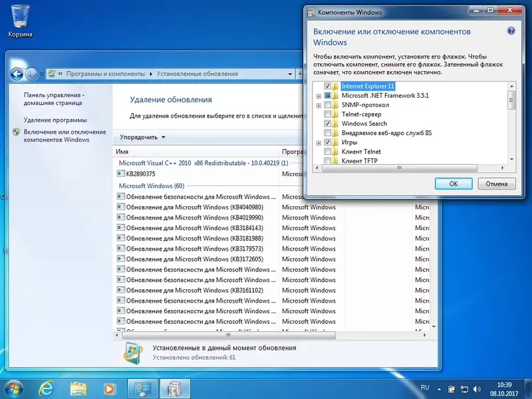Collapse the Microsoft Windows (60) group

152,186
